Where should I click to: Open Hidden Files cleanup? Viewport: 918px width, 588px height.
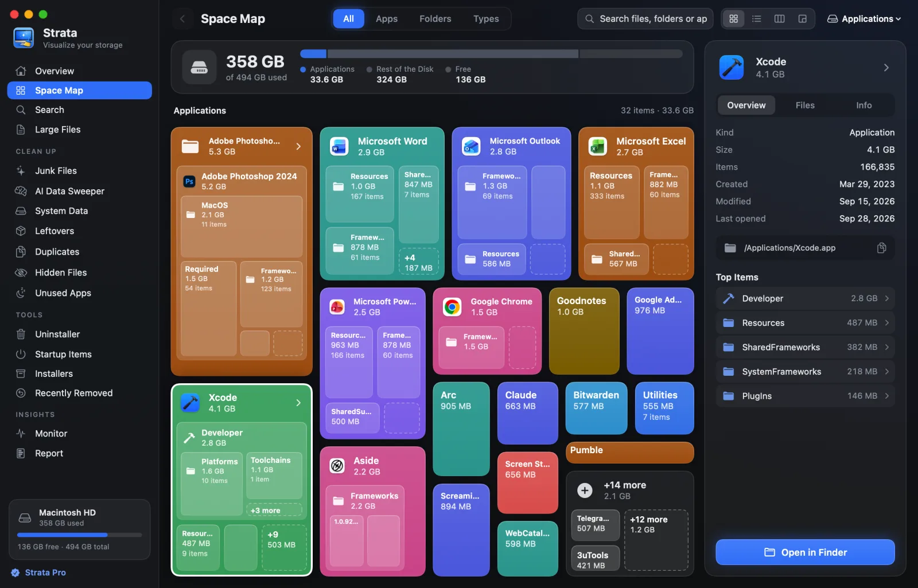coord(79,272)
